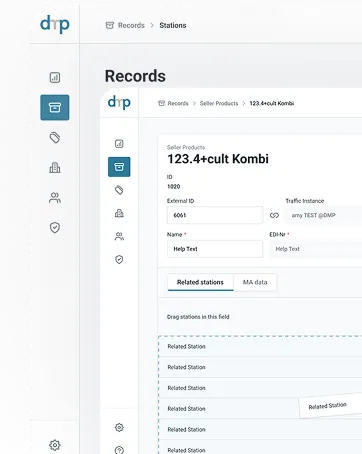Click the EDI-Nr input field
The height and width of the screenshot is (454, 362).
pyautogui.click(x=316, y=249)
